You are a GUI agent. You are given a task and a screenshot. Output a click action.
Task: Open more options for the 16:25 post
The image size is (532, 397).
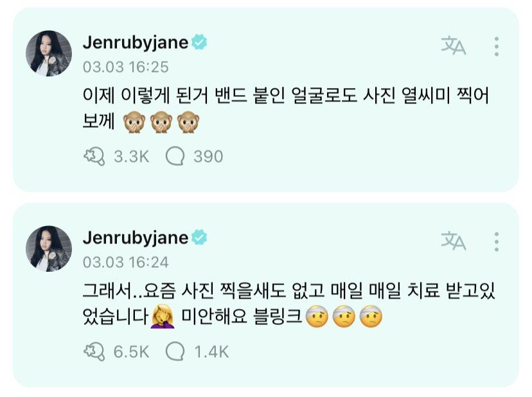point(497,46)
